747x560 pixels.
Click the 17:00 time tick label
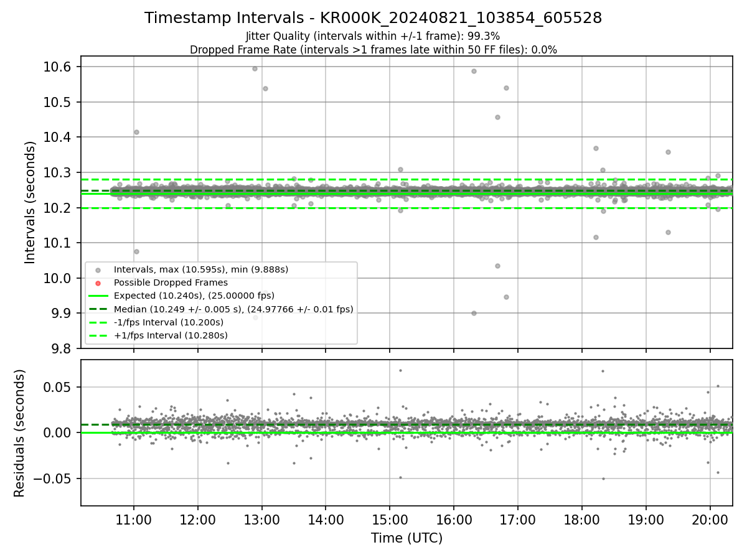[518, 520]
